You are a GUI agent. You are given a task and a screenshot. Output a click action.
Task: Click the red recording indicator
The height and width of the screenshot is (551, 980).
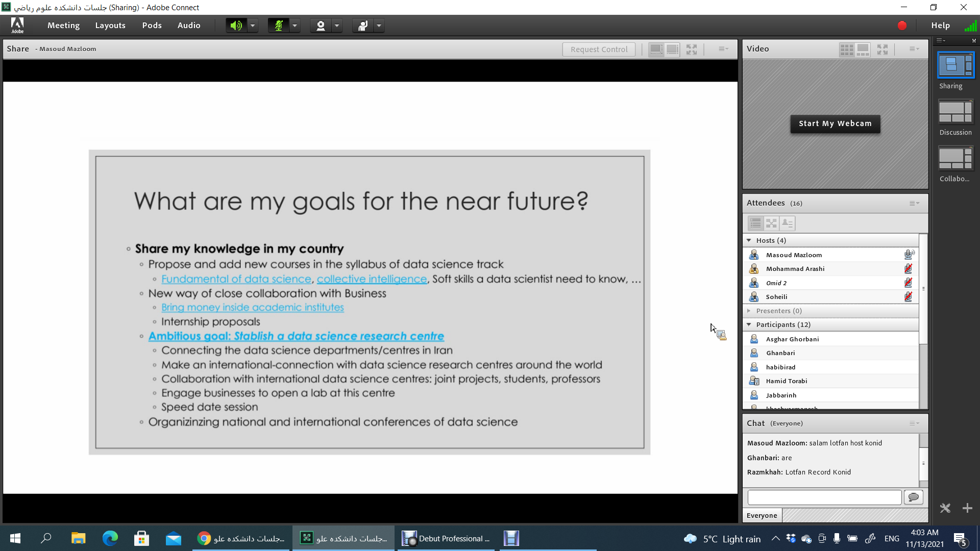pyautogui.click(x=902, y=26)
